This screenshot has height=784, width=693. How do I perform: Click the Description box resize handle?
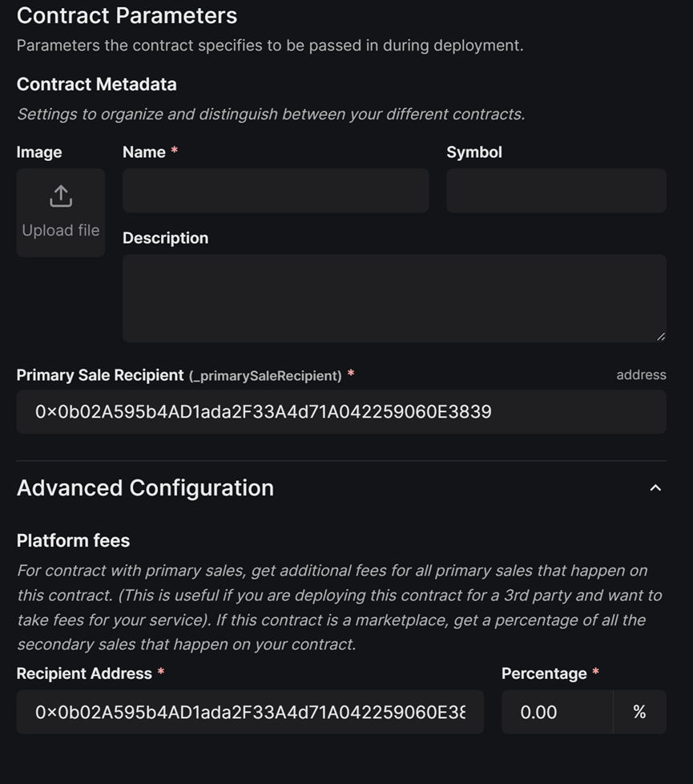660,337
